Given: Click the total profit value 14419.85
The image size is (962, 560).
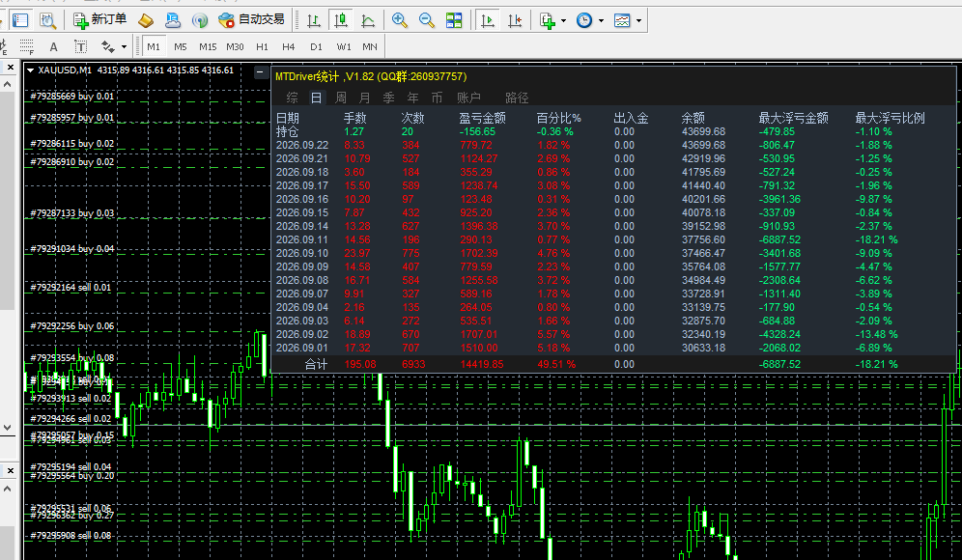Looking at the screenshot, I should (482, 364).
